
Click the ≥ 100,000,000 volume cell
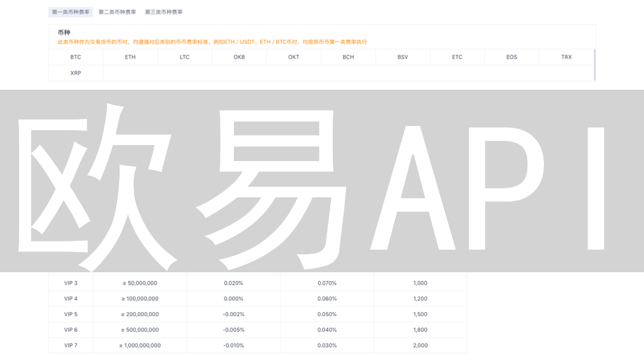(x=140, y=298)
